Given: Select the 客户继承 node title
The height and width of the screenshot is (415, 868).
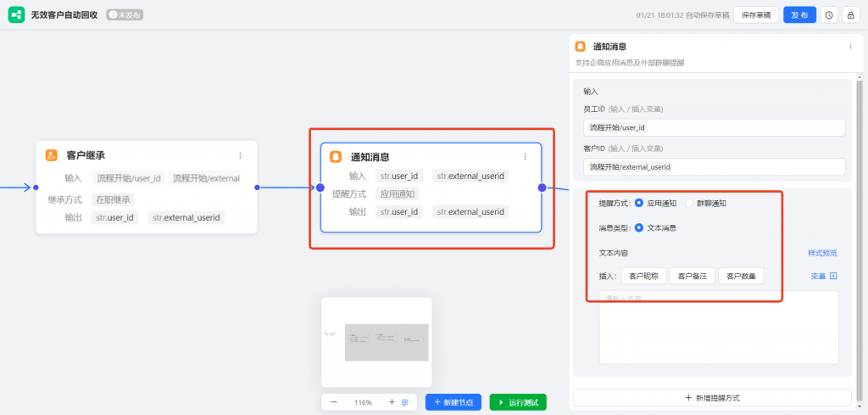Looking at the screenshot, I should click(x=86, y=155).
